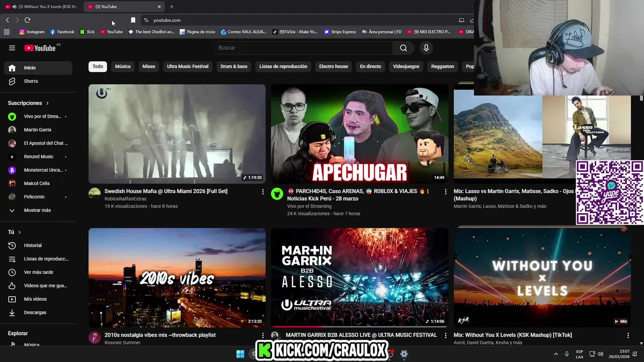Expand Suscripciones section chevron

47,103
